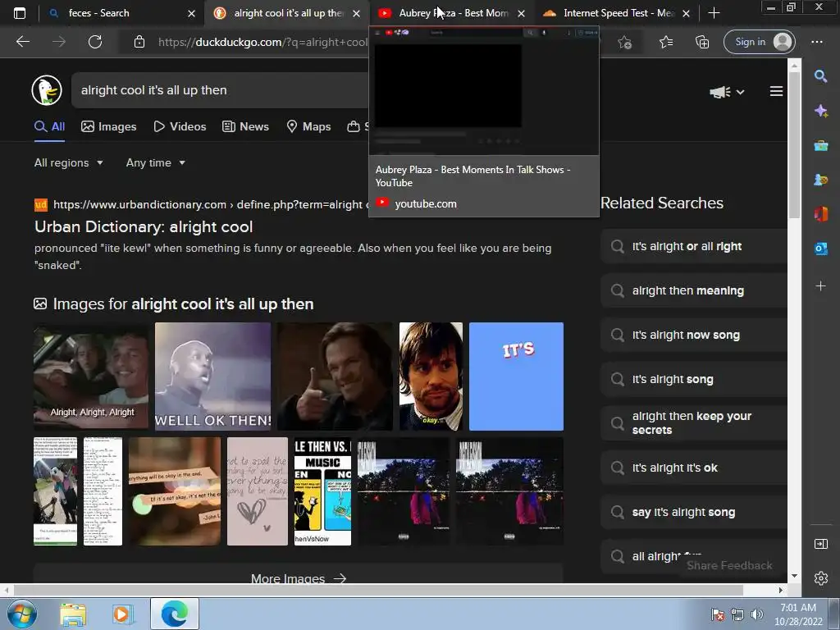Open Edge settings and more menu
Image resolution: width=840 pixels, height=630 pixels.
pos(817,42)
